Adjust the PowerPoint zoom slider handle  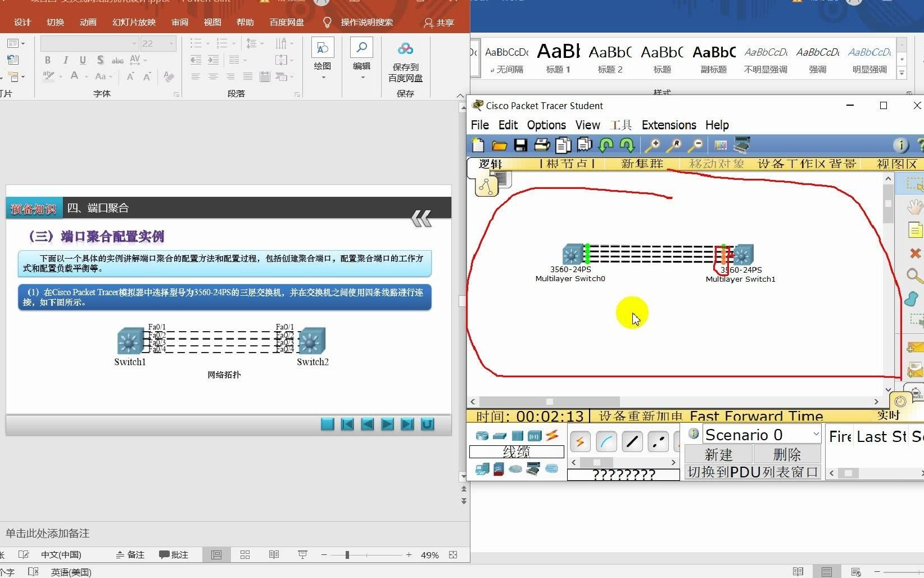coord(347,555)
